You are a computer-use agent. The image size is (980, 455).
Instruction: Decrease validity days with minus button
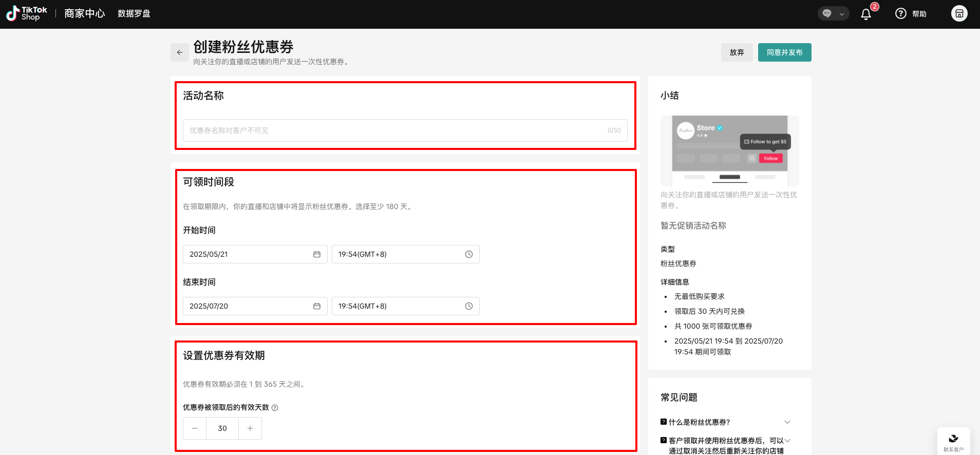[195, 428]
